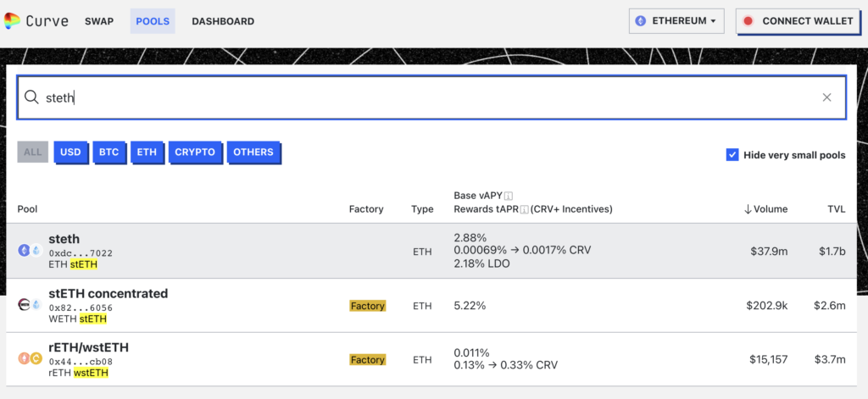868x399 pixels.
Task: Sort the table by TVL column
Action: click(x=837, y=209)
